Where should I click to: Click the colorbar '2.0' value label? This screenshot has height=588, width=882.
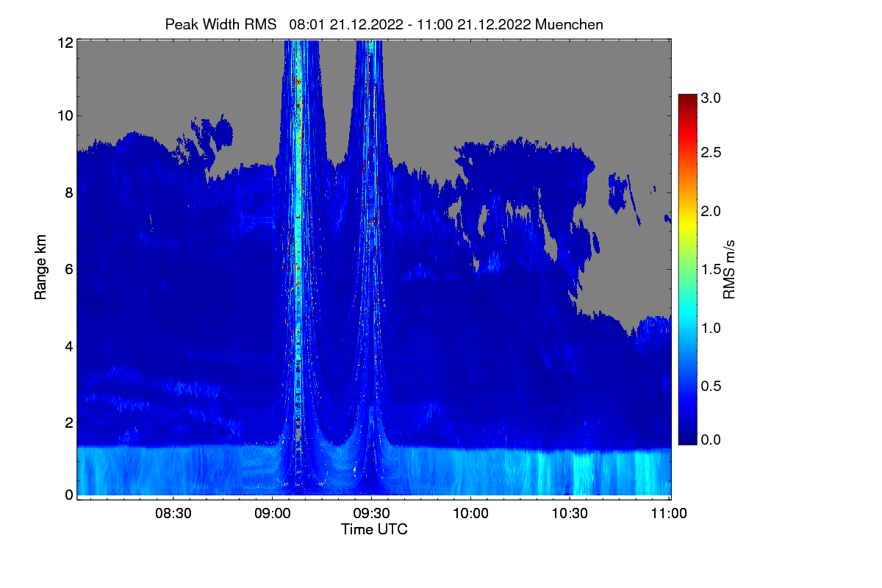(711, 212)
